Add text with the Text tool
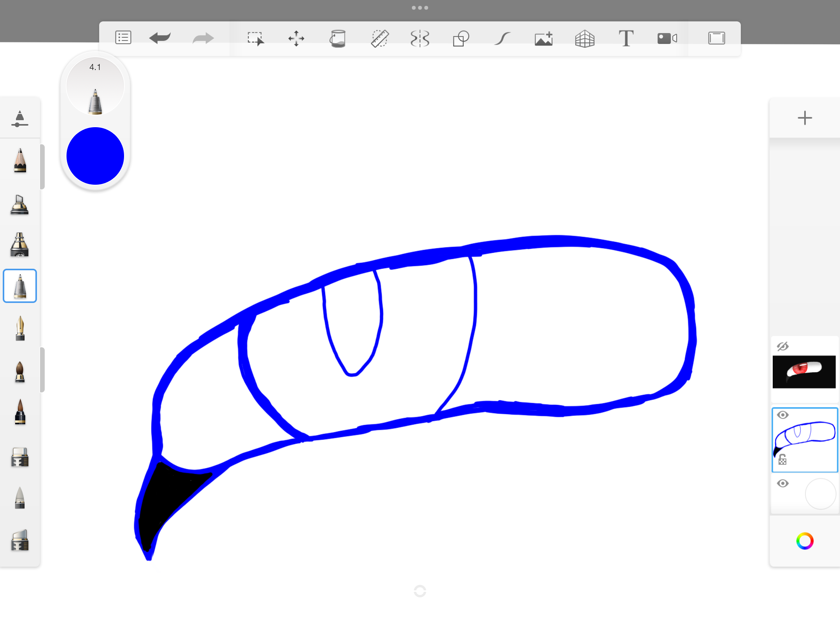Viewport: 840px width, 630px height. (626, 38)
